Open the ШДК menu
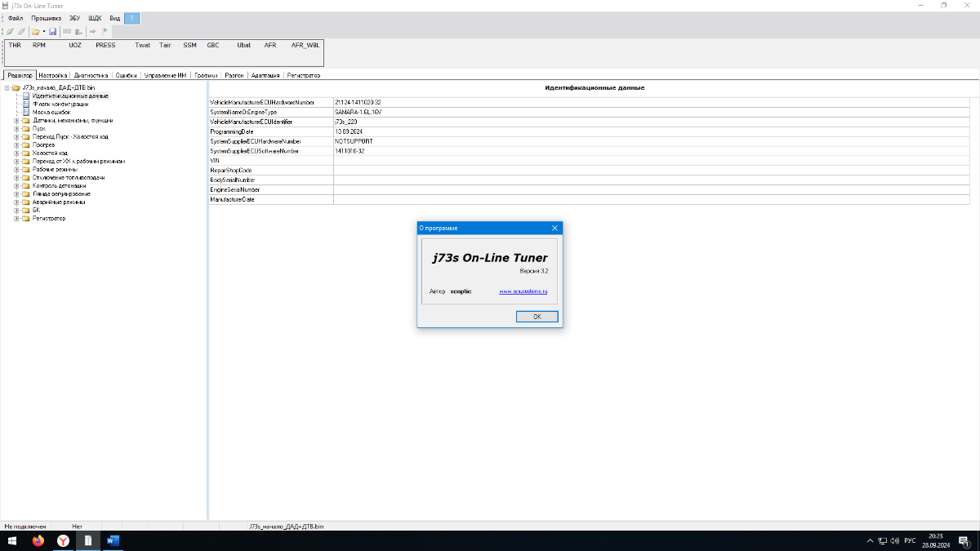980x551 pixels. [x=95, y=18]
